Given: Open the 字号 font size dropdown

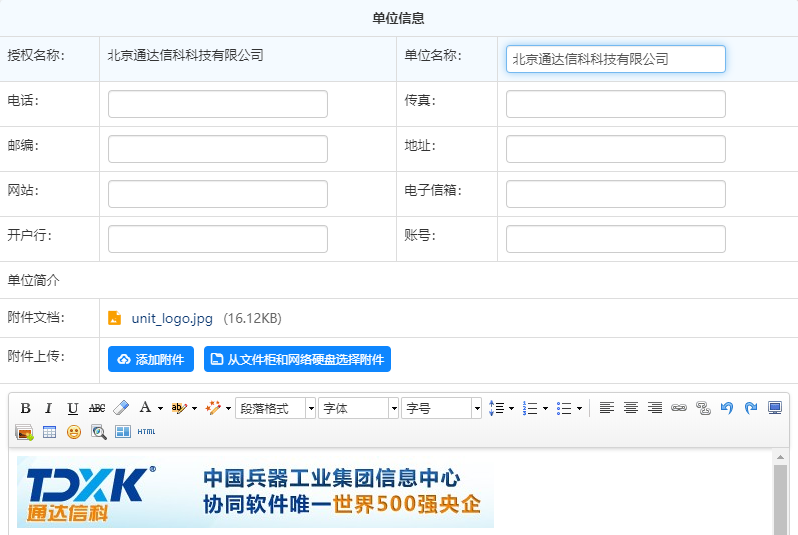Looking at the screenshot, I should 442,408.
